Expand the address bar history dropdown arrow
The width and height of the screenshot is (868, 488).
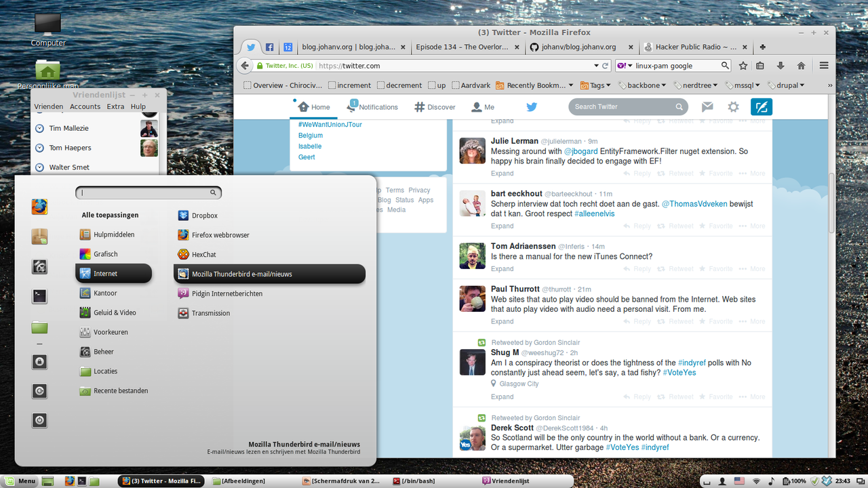[595, 66]
